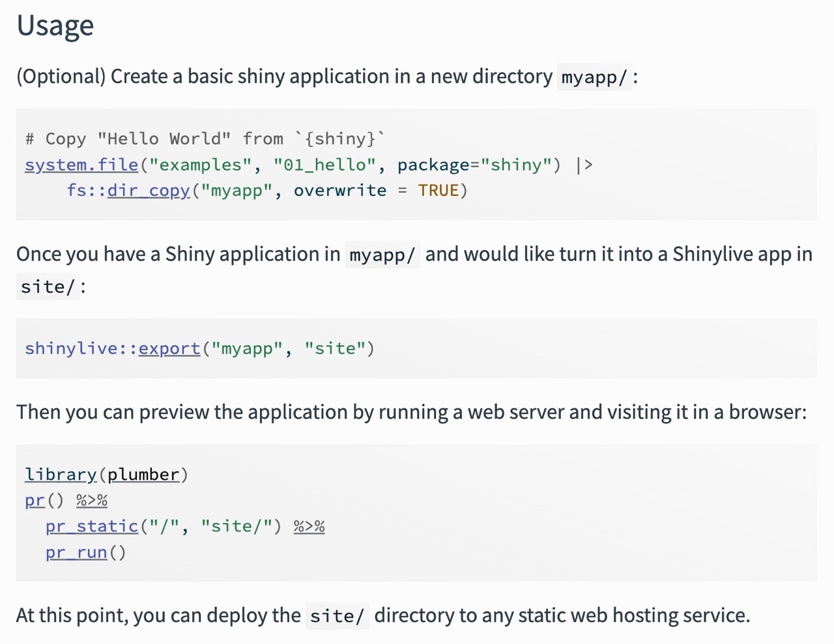
Task: Click myapp/ inline code after 'Shiny application in'
Action: pos(382,255)
